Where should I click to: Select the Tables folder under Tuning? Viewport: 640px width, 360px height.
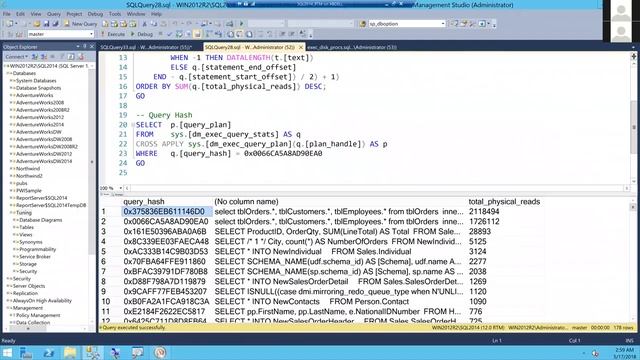27,227
